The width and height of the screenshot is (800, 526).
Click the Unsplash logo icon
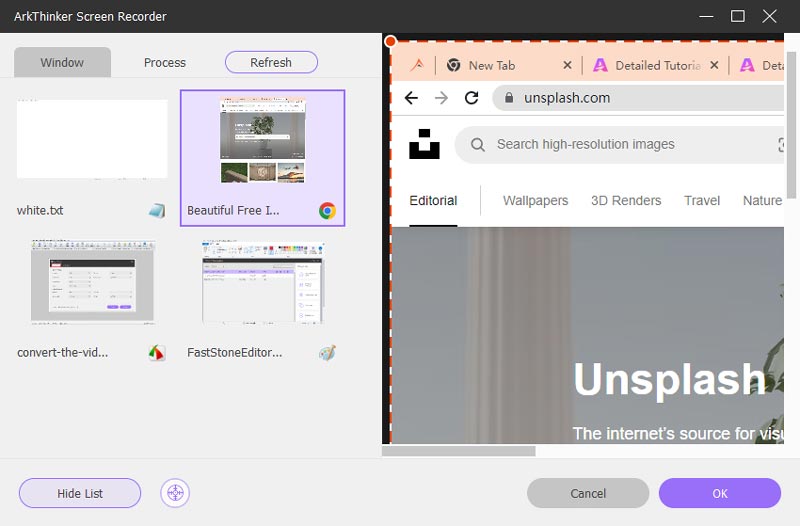pos(424,144)
